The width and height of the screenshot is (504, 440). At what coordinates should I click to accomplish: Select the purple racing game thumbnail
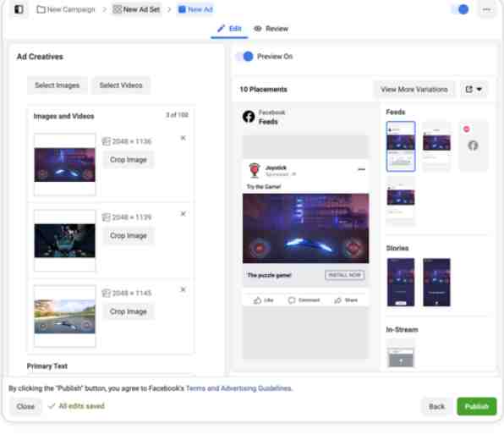pyautogui.click(x=64, y=165)
